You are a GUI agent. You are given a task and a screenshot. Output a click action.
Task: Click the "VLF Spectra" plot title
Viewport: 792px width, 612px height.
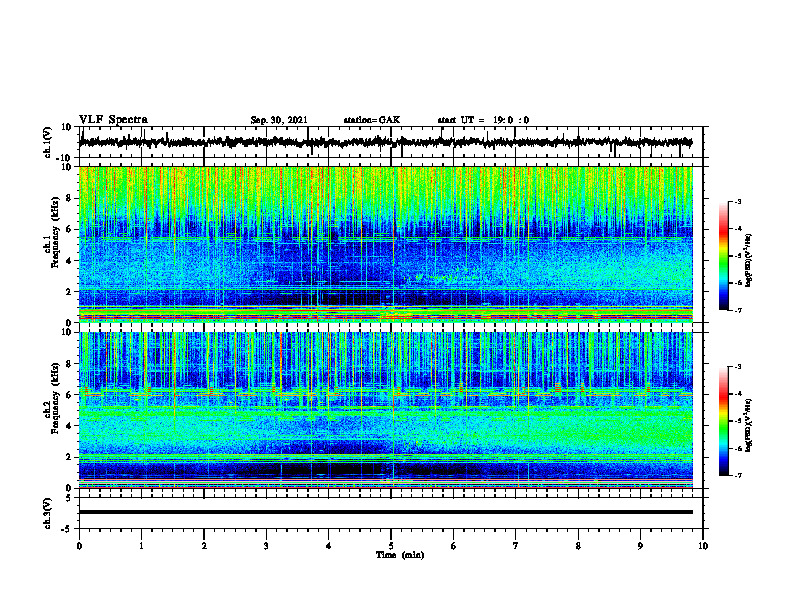tap(113, 120)
